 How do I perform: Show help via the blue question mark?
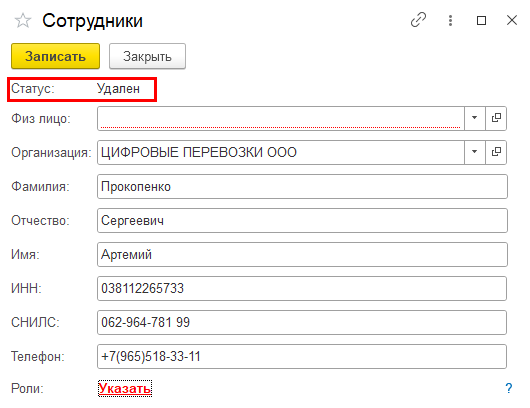click(x=509, y=388)
